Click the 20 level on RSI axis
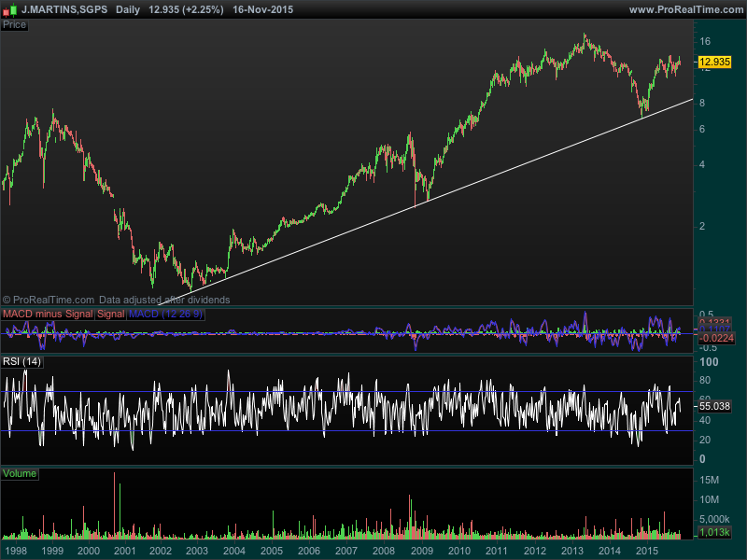The width and height of the screenshot is (747, 560). click(x=705, y=440)
